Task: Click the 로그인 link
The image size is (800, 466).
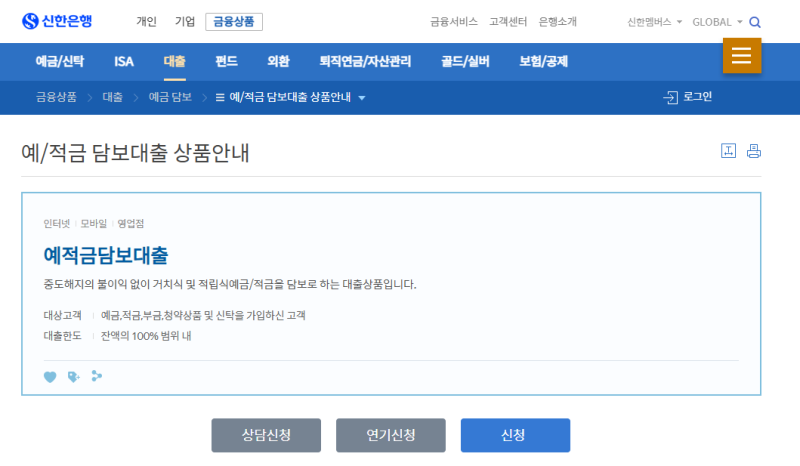Action: [x=697, y=97]
